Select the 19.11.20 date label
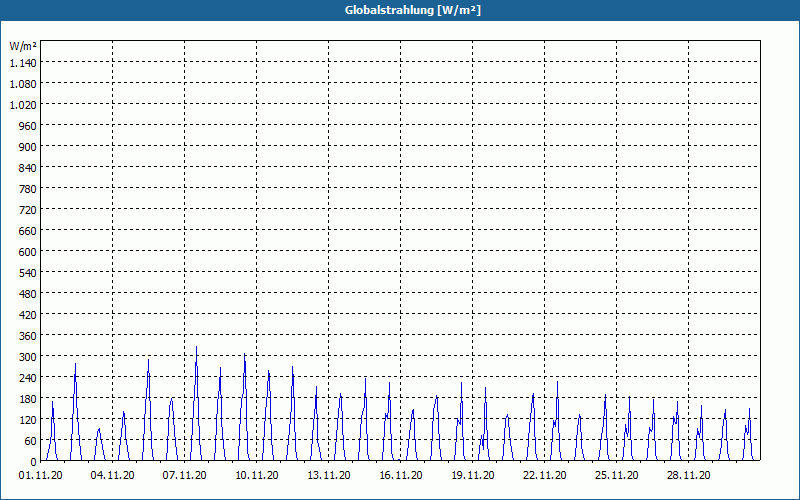 [x=473, y=476]
